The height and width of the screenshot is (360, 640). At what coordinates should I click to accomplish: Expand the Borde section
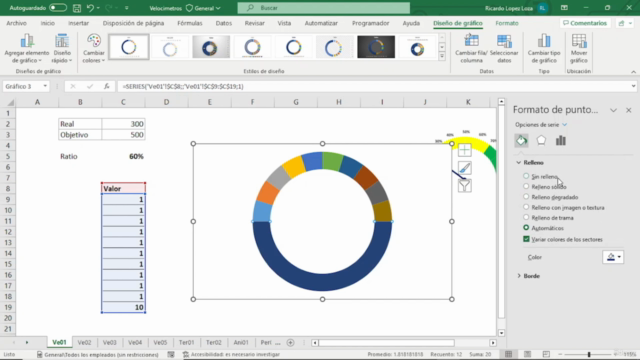pyautogui.click(x=519, y=276)
